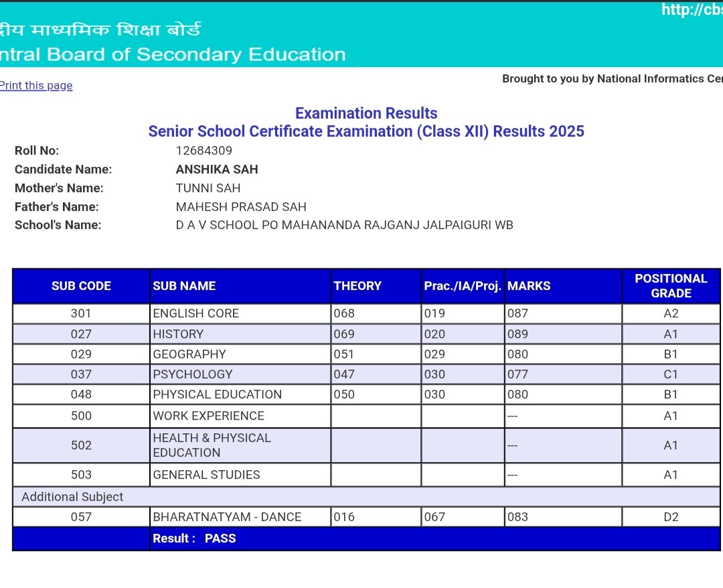Image resolution: width=723 pixels, height=588 pixels.
Task: Click the POSITIONAL GRADE column header
Action: tap(671, 286)
